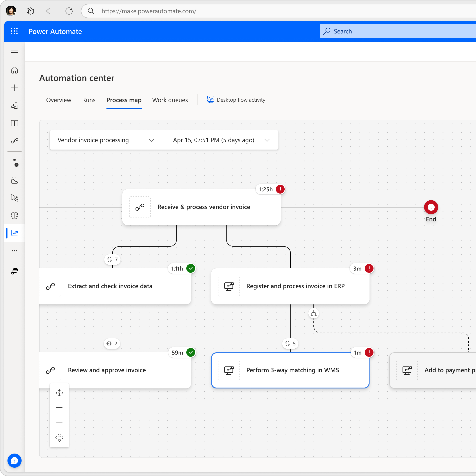Click the success check on 1:11h badge
The width and height of the screenshot is (476, 476).
pos(191,268)
